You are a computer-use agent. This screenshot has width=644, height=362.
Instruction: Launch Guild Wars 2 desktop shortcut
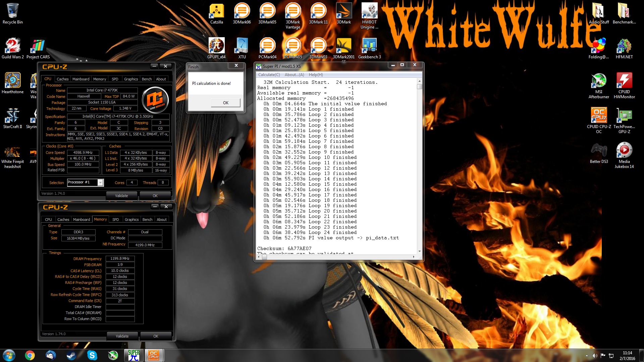[13, 48]
